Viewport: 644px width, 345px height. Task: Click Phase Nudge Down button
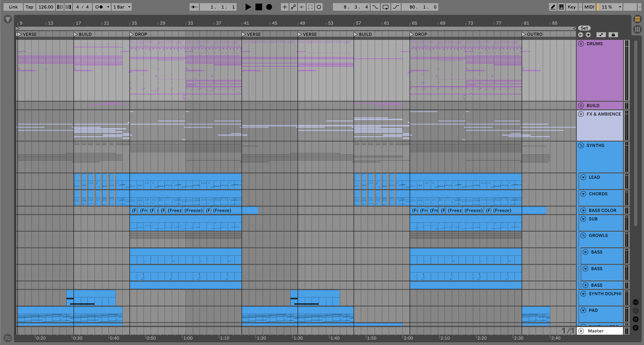coord(60,7)
